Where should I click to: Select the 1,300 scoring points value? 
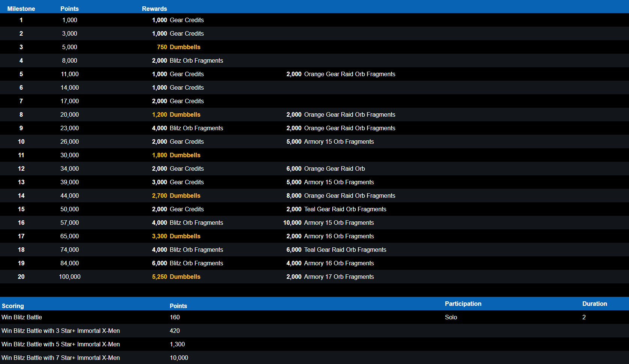[177, 344]
